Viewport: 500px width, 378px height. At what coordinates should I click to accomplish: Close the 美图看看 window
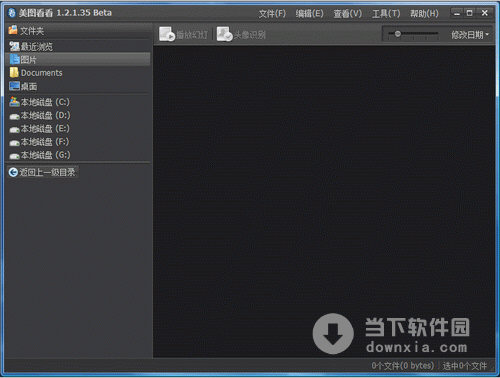point(485,13)
